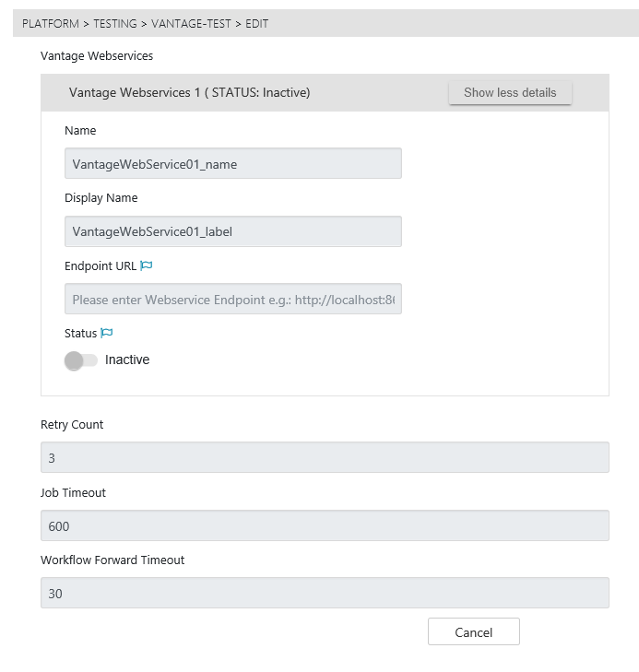Viewport: 639px width, 672px height.
Task: Select the Endpoint URL text box
Action: click(x=232, y=300)
